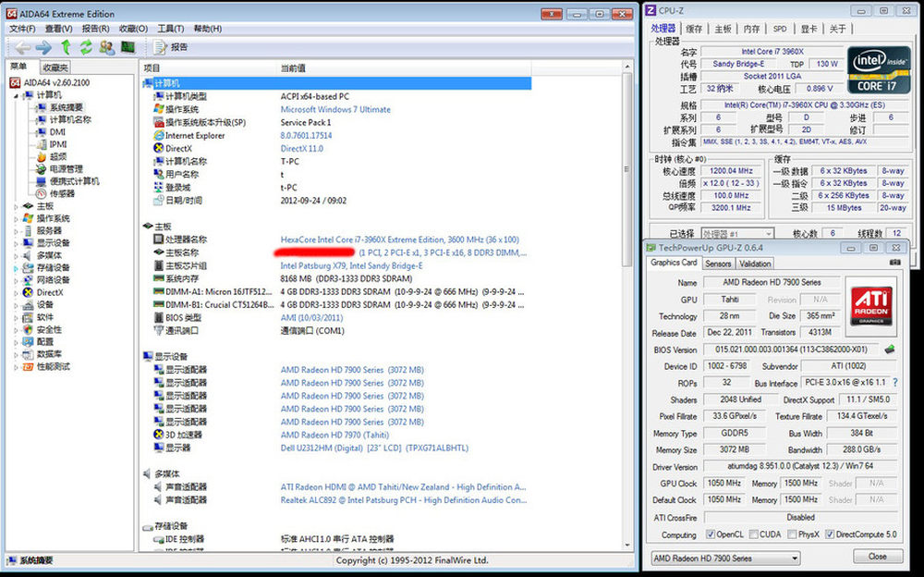Open the Microsoft Windows 7 Ultimate link
The width and height of the screenshot is (924, 577).
(x=335, y=109)
